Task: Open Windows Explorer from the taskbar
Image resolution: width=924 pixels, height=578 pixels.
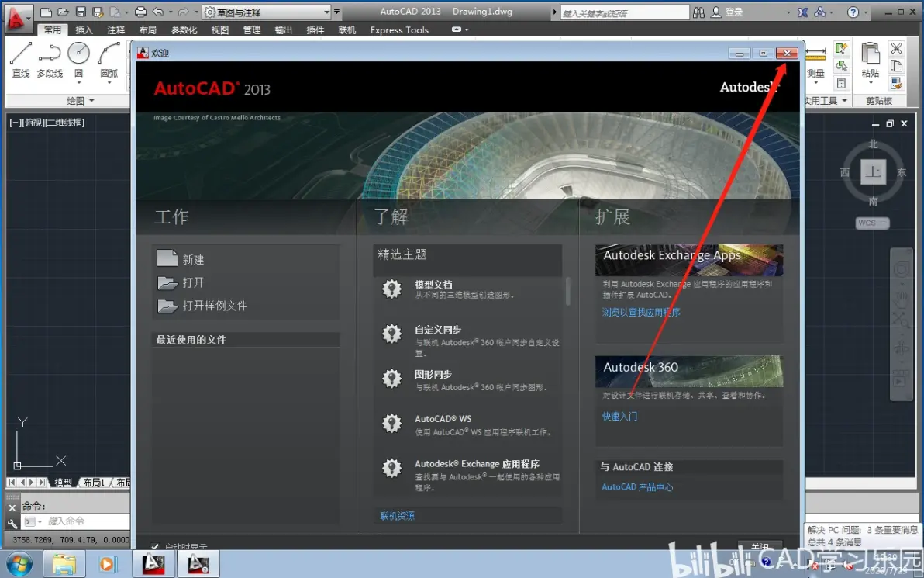Action: click(x=64, y=564)
